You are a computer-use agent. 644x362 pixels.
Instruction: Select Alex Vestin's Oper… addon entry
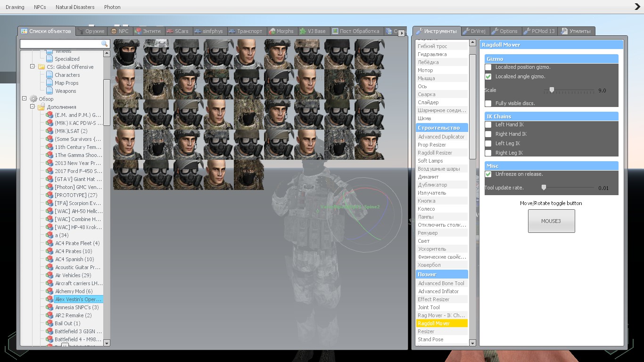point(78,299)
